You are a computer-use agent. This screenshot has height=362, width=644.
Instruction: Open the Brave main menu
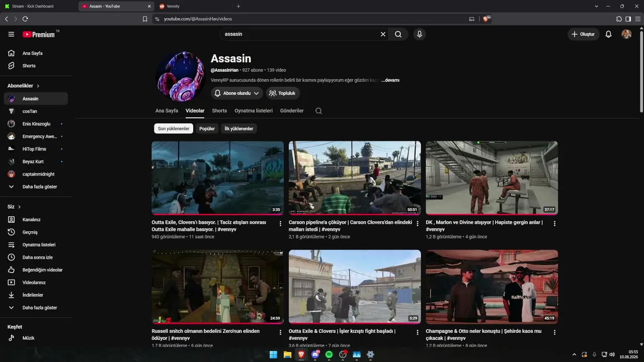(637, 19)
